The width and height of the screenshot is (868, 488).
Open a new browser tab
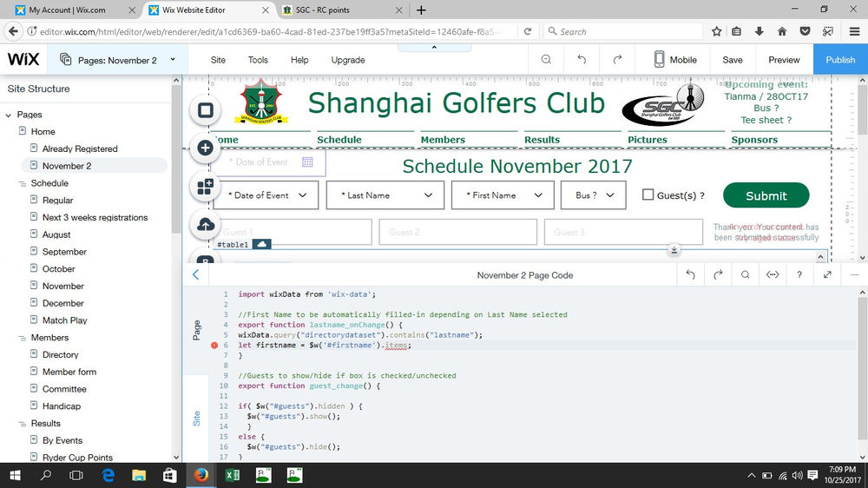[x=421, y=10]
